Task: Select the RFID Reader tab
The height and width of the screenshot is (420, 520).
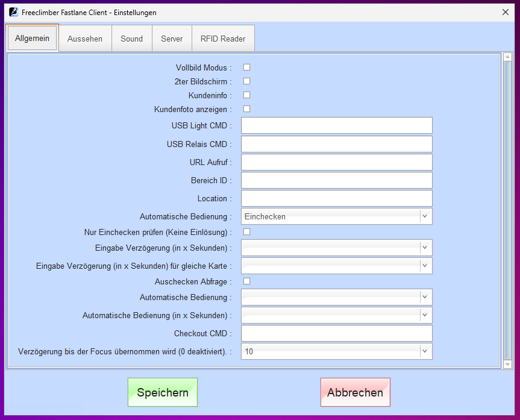Action: [x=223, y=39]
